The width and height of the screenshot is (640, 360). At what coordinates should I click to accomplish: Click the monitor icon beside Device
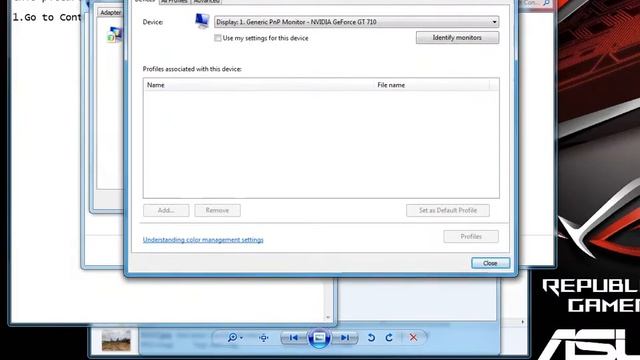click(x=202, y=21)
